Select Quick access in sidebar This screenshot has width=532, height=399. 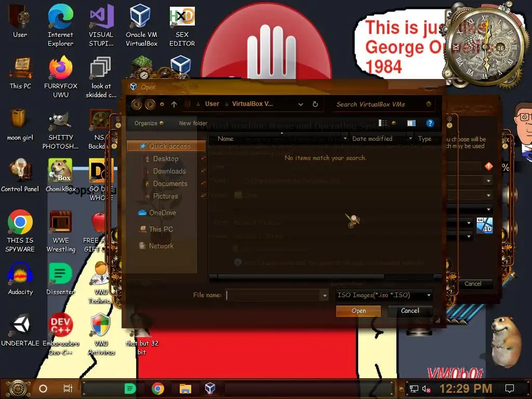(x=166, y=146)
